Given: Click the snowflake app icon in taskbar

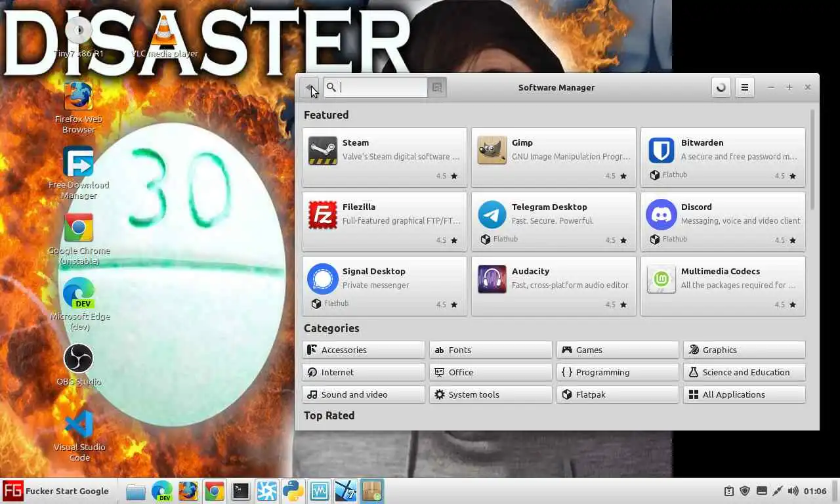Looking at the screenshot, I should tap(267, 491).
